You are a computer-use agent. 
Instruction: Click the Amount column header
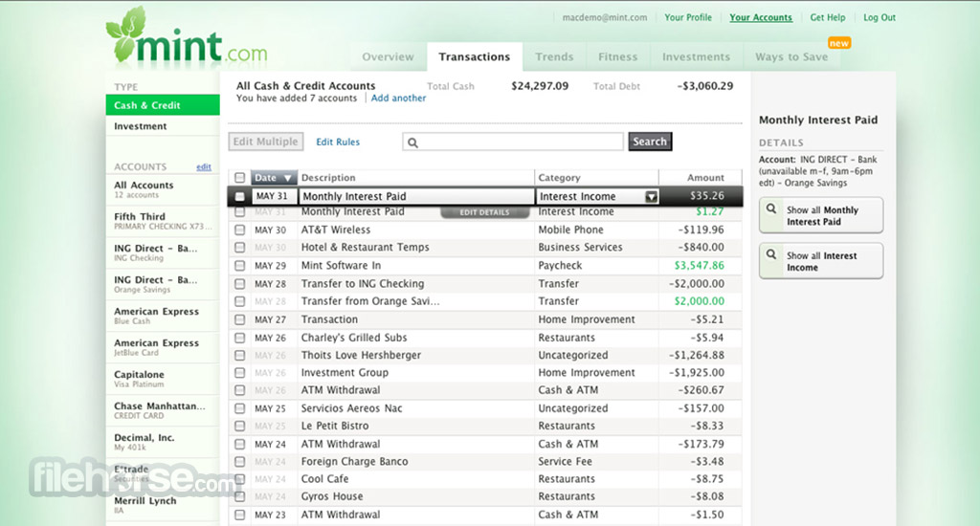pyautogui.click(x=700, y=178)
